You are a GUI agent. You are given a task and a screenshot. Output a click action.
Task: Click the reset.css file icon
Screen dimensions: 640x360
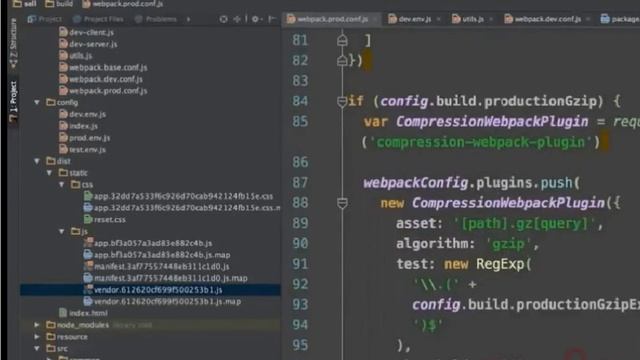(88, 219)
